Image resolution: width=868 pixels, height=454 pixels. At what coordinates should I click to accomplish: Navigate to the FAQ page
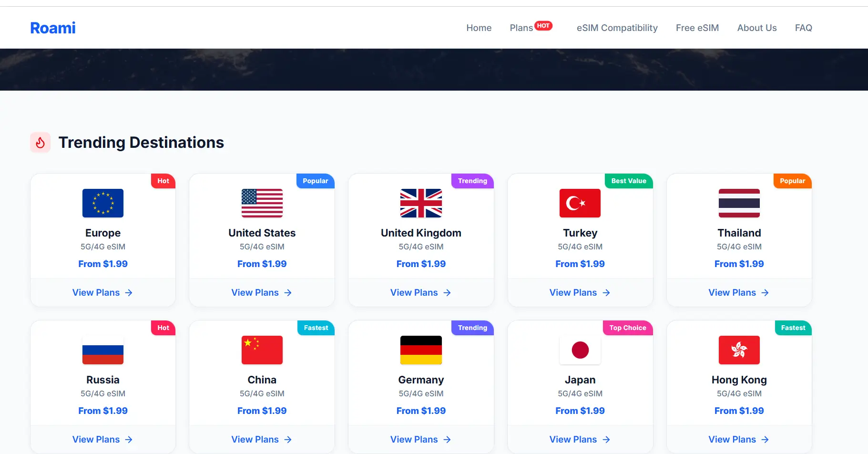click(x=803, y=28)
